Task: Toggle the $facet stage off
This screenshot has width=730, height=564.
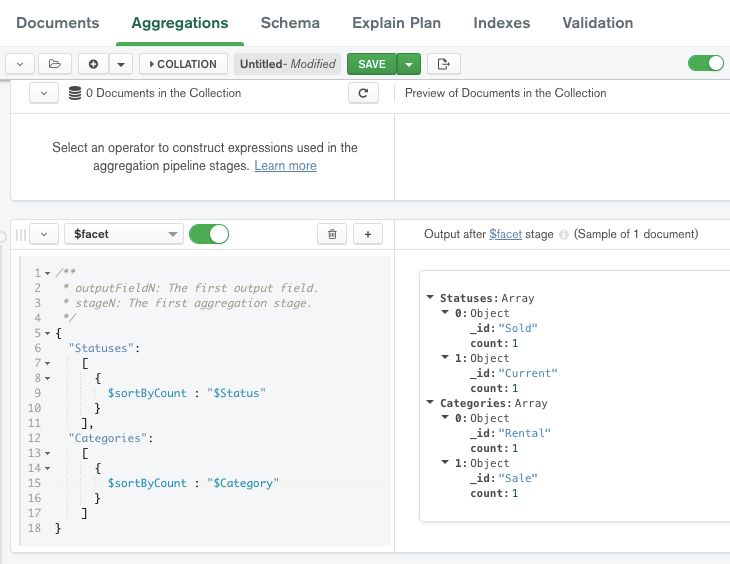Action: tap(208, 234)
